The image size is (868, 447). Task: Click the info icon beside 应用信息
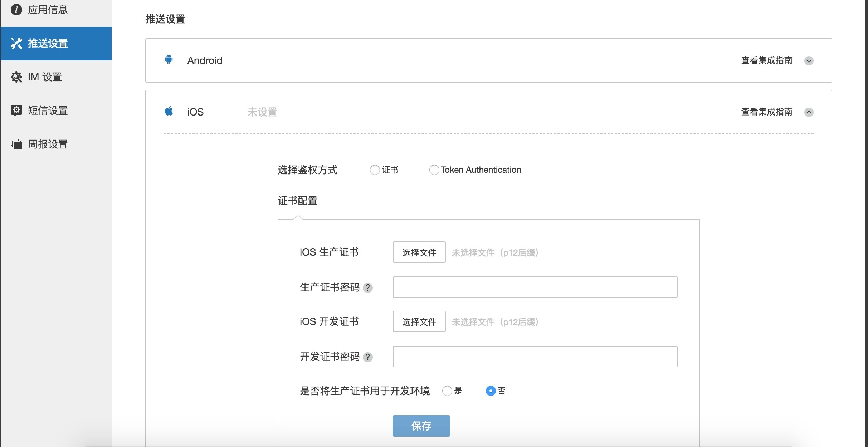16,10
